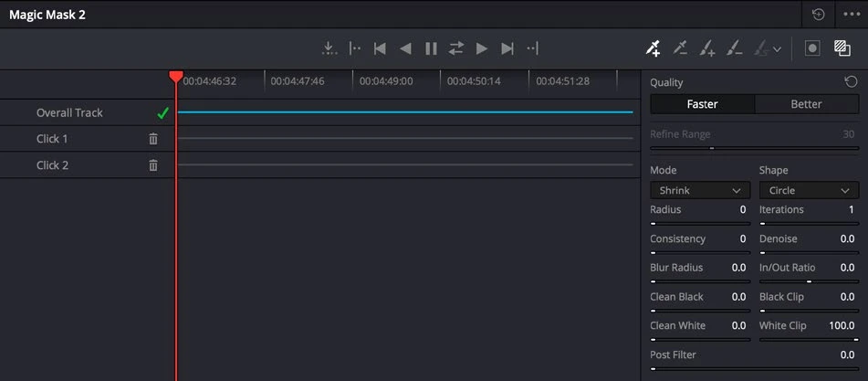This screenshot has width=868, height=381.
Task: Delete the Click 1 stroke with trash icon
Action: click(x=153, y=139)
